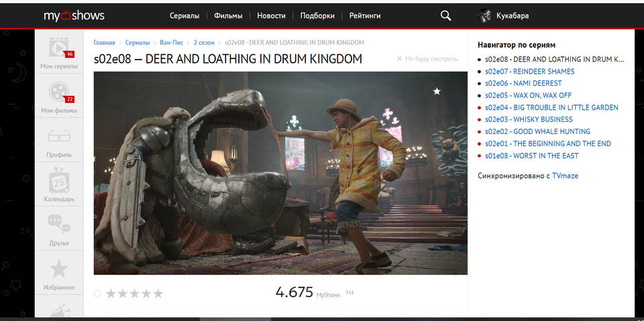Open the search magnifier icon
This screenshot has height=321, width=644.
coord(445,15)
